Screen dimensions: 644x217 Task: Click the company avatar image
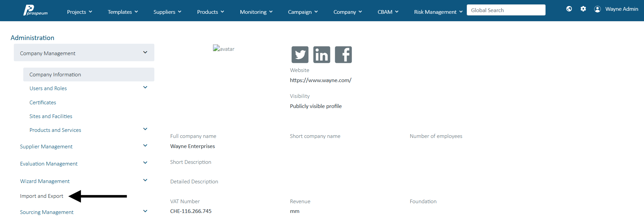pyautogui.click(x=224, y=49)
